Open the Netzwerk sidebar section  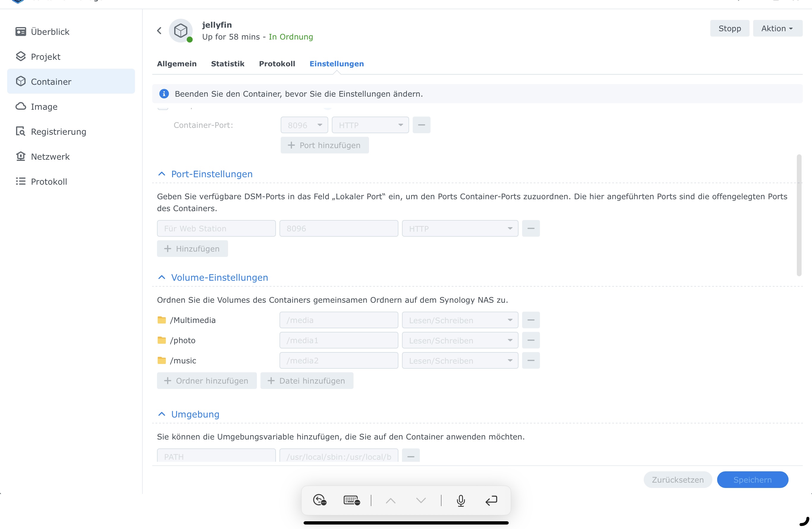[50, 157]
